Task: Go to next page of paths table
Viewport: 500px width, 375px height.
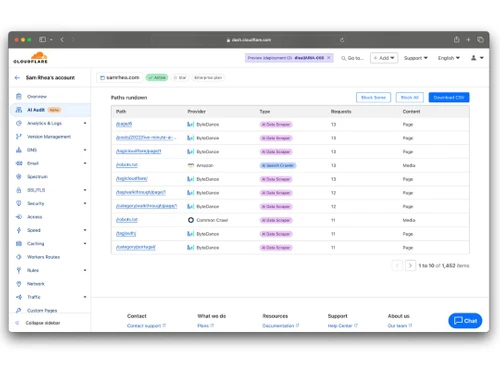Action: 410,266
